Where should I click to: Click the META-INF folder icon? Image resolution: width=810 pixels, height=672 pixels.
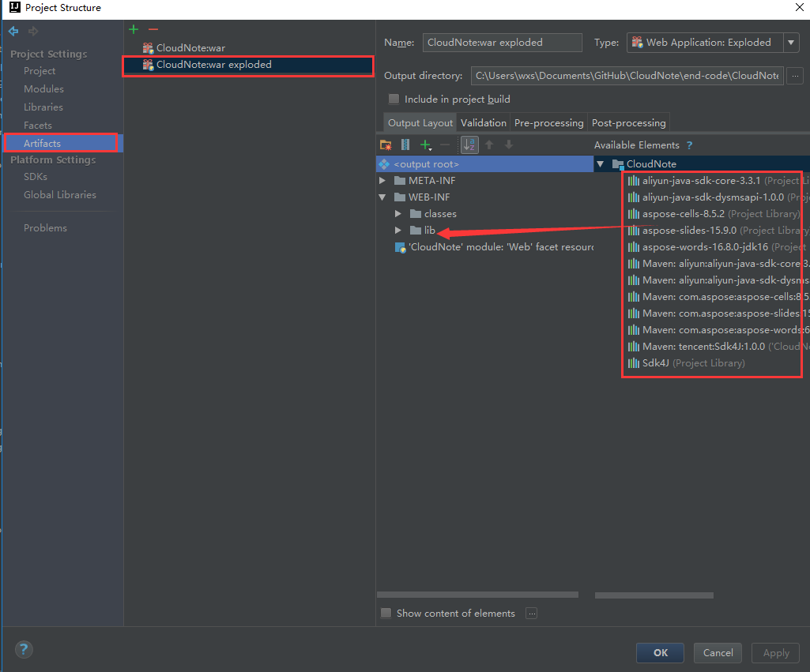tap(400, 181)
